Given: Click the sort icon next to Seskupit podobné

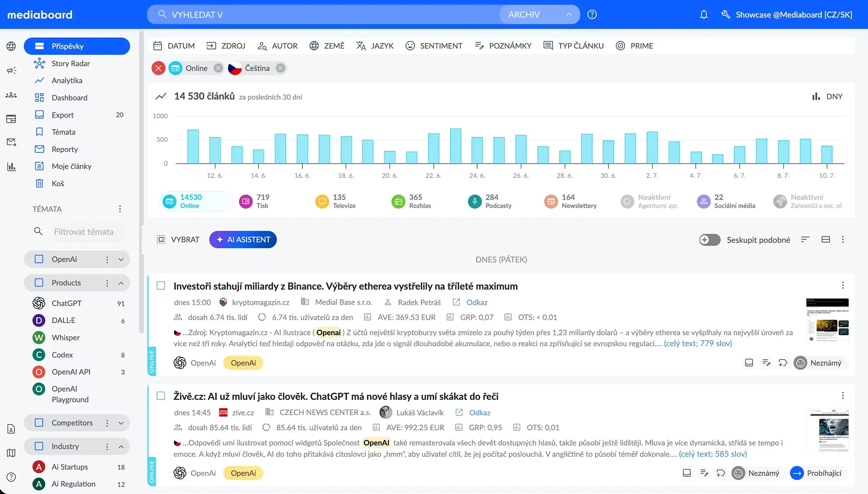Looking at the screenshot, I should [805, 239].
